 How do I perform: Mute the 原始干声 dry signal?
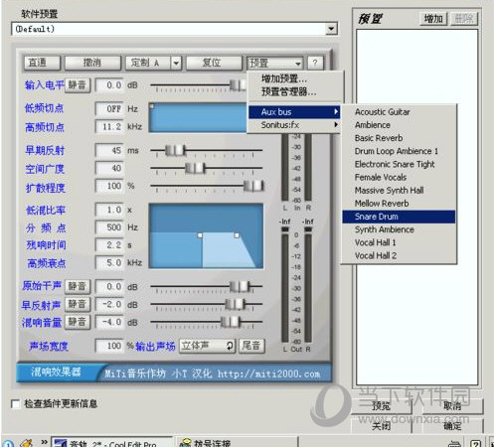click(78, 286)
